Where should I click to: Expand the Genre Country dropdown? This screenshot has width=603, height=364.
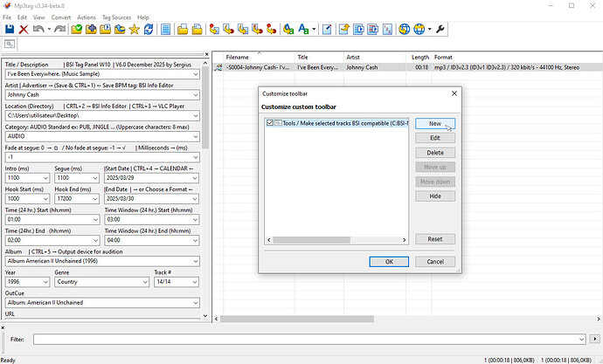point(145,282)
